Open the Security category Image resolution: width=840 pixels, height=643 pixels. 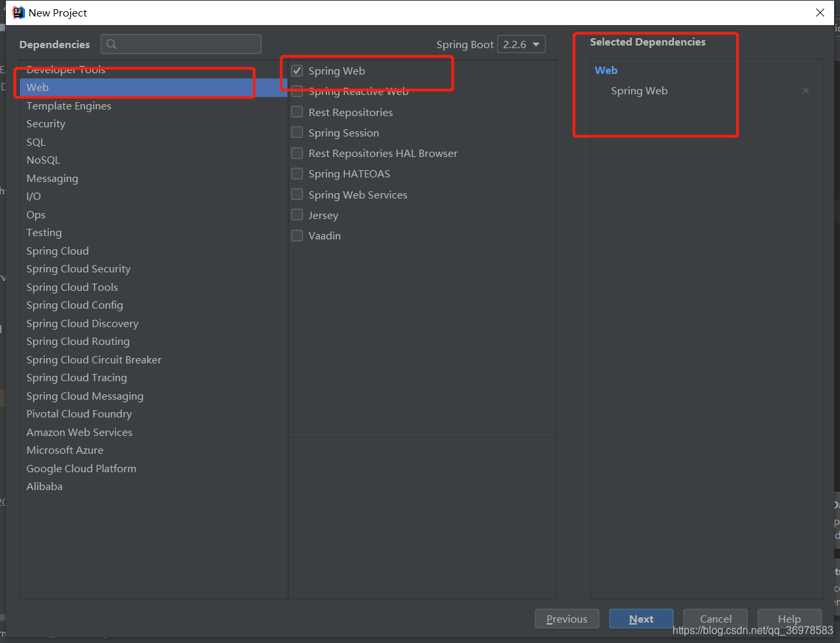point(154,124)
